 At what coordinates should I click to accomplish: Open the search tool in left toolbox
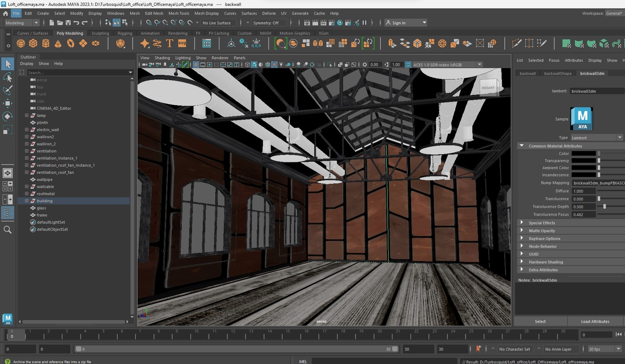pos(7,230)
